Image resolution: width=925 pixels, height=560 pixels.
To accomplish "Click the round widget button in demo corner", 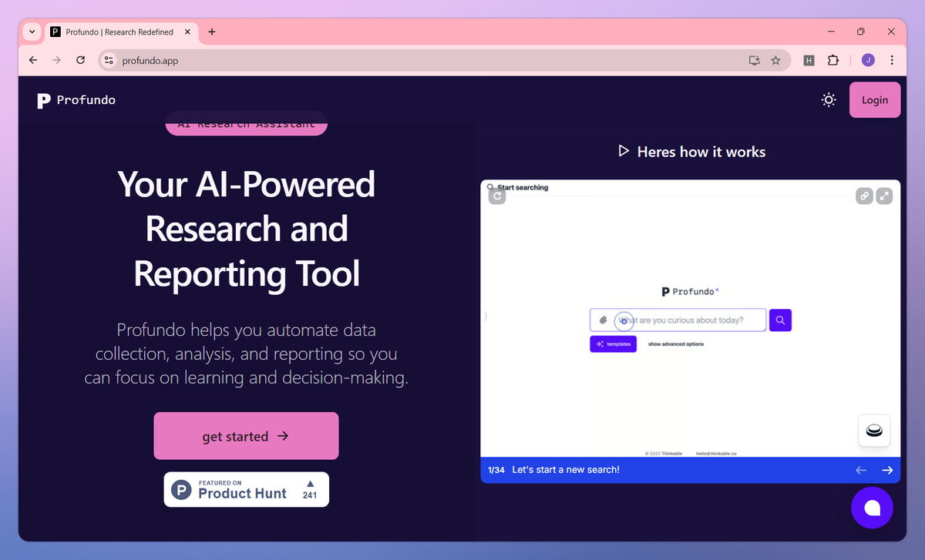I will 874,431.
